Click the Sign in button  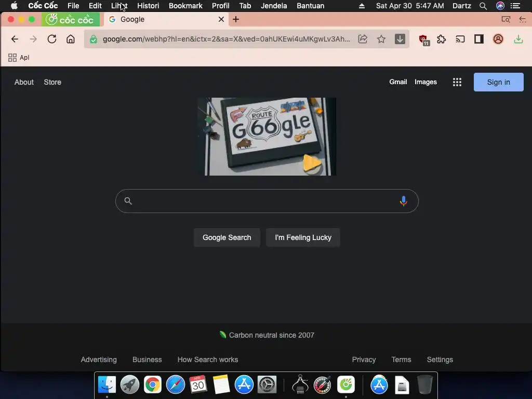(x=498, y=82)
